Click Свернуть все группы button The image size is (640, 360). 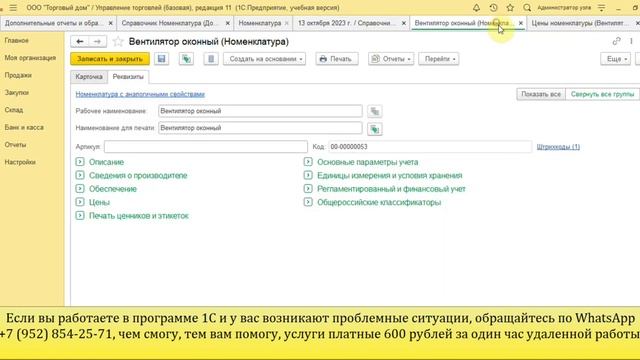(602, 94)
